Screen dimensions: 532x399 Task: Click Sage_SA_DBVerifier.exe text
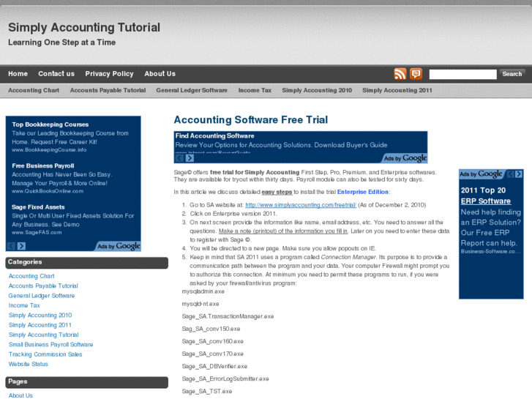pos(214,366)
